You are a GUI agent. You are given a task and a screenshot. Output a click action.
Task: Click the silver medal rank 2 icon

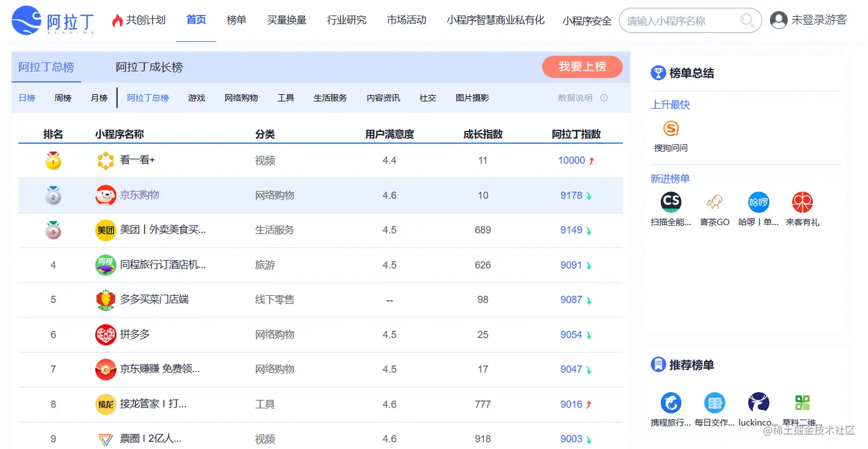pyautogui.click(x=53, y=195)
